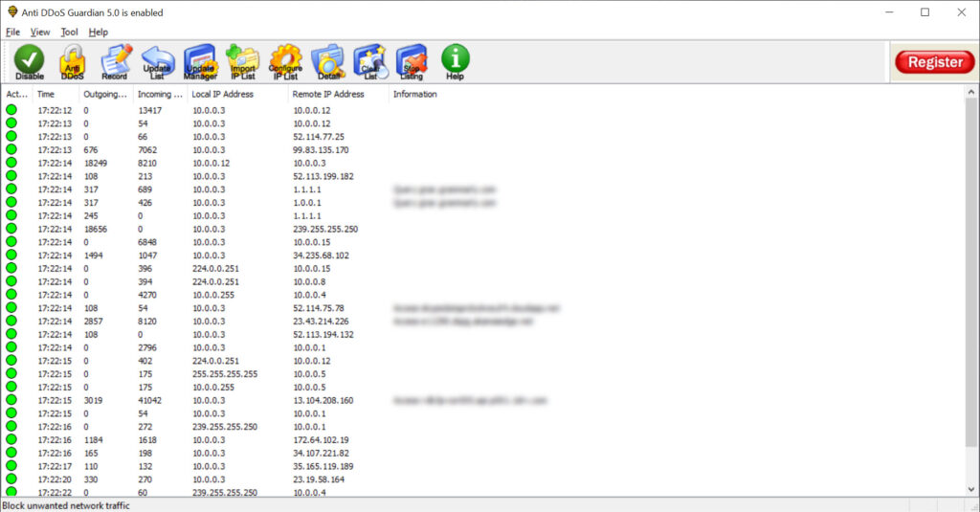Open the Tool menu
The width and height of the screenshot is (980, 512).
pos(69,32)
